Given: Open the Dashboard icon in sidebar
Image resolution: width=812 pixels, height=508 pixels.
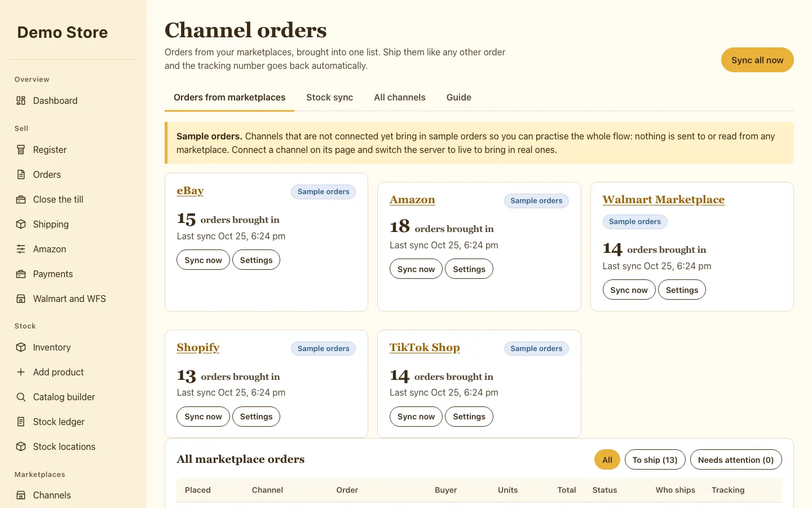Looking at the screenshot, I should [21, 100].
